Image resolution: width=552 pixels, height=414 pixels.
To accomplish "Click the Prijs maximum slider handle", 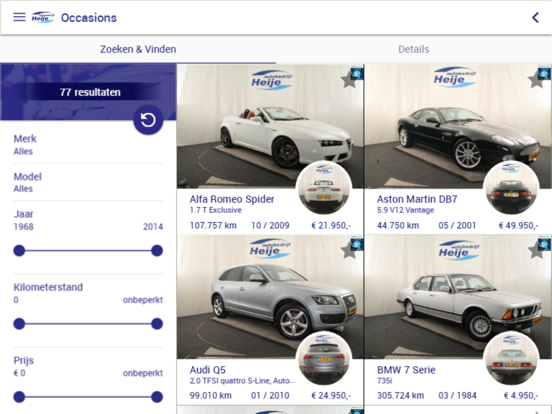I will [157, 397].
